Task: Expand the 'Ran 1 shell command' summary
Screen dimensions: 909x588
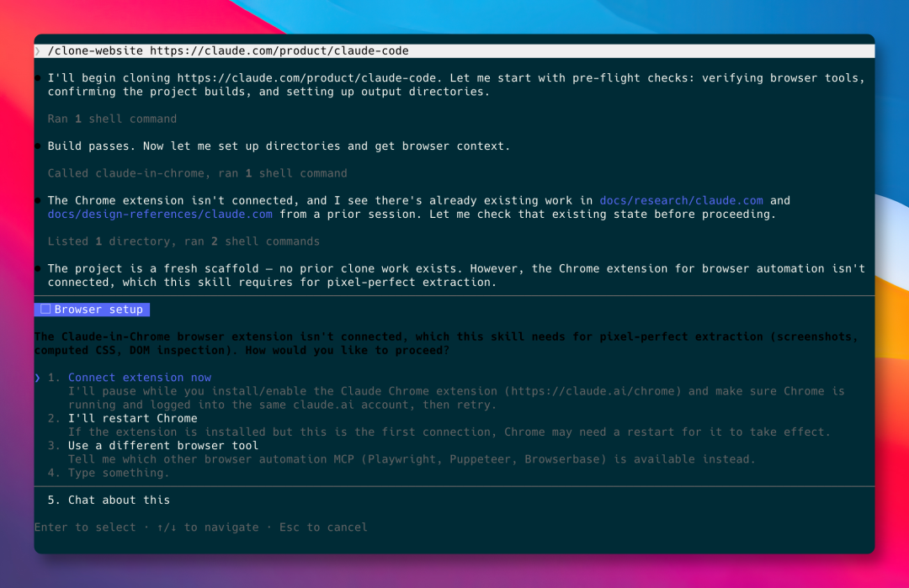Action: (x=112, y=119)
